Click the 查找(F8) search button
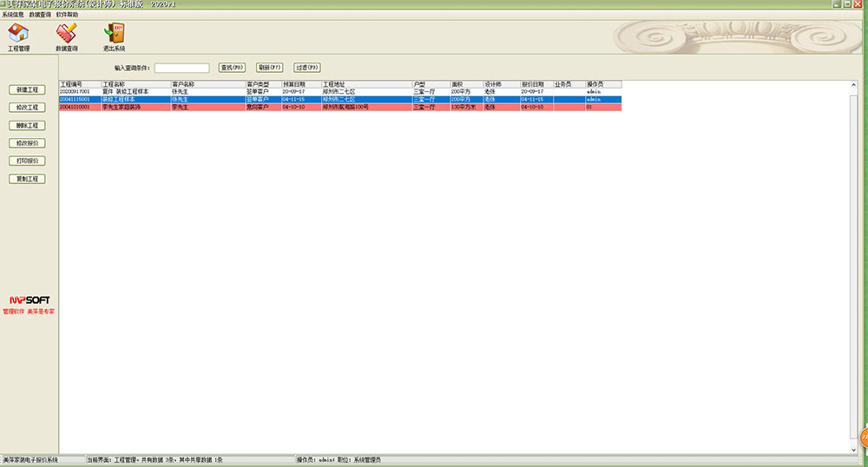This screenshot has height=467, width=868. pos(233,68)
